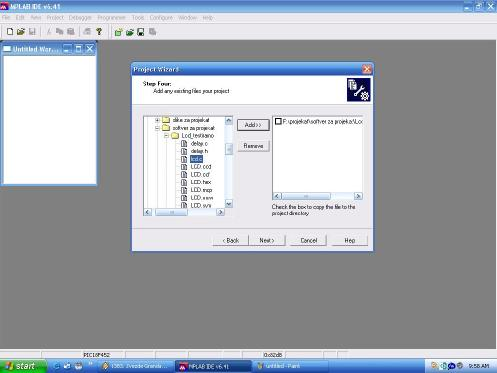Select the LCD.hex file in the tree
Viewport: 497px width, 373px height.
[x=201, y=182]
